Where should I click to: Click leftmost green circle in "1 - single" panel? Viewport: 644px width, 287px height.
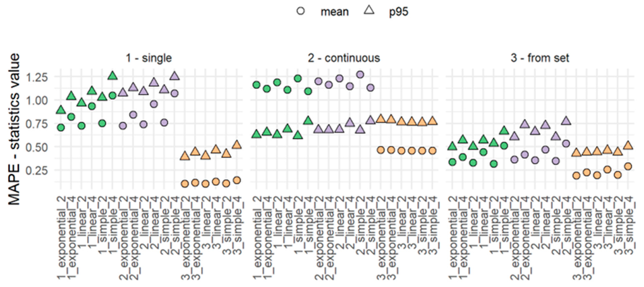pyautogui.click(x=61, y=128)
